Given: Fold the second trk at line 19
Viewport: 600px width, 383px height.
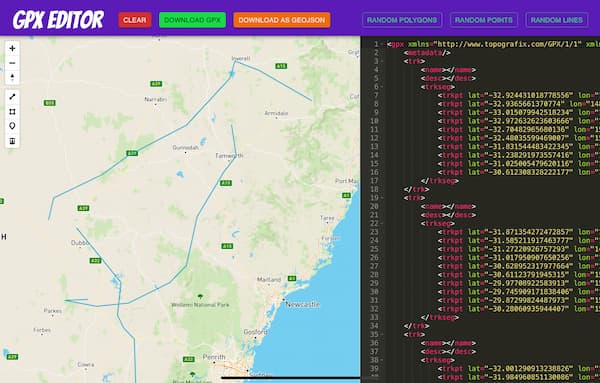Looking at the screenshot, I should click(x=382, y=198).
